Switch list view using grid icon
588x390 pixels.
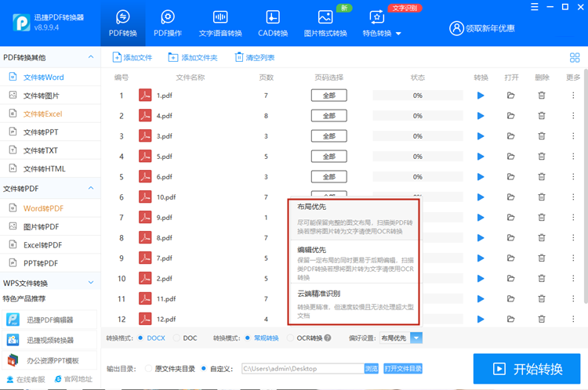pyautogui.click(x=574, y=57)
